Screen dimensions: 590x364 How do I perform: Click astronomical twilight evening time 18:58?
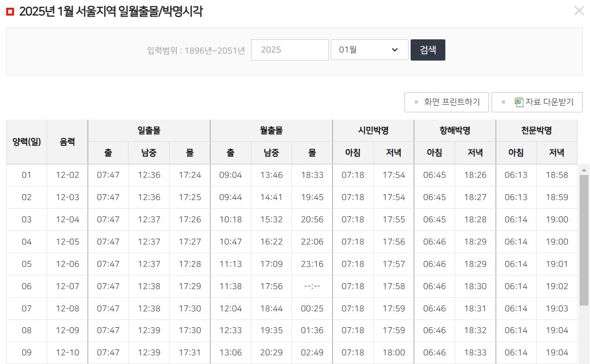[x=557, y=175]
